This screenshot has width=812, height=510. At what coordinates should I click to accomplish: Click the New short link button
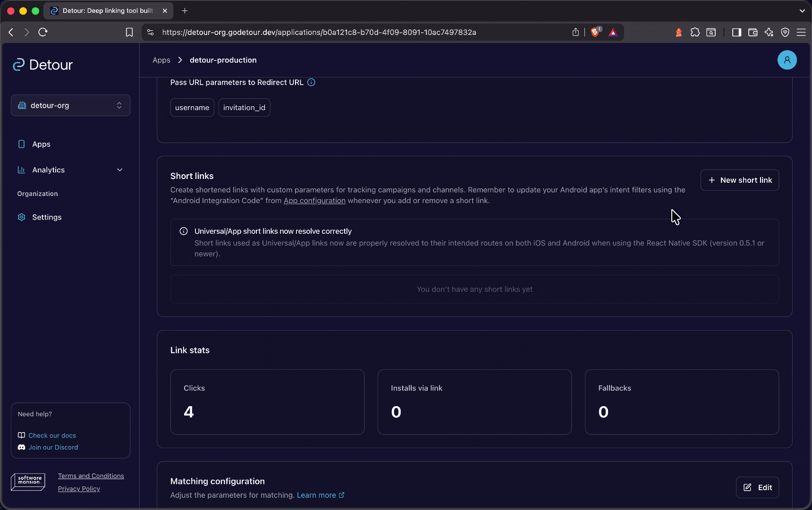click(739, 180)
